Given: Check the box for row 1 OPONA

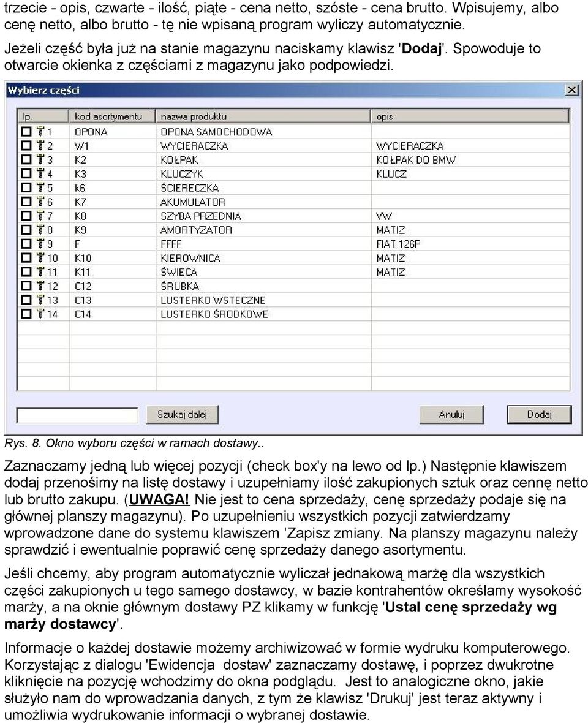Looking at the screenshot, I should click(x=26, y=132).
